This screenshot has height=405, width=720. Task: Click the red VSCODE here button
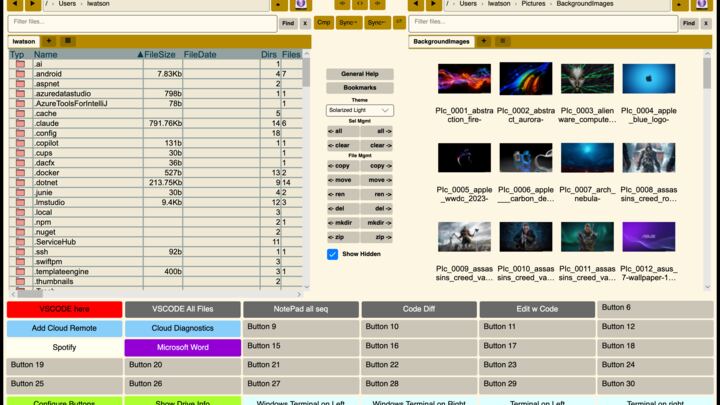tap(64, 309)
